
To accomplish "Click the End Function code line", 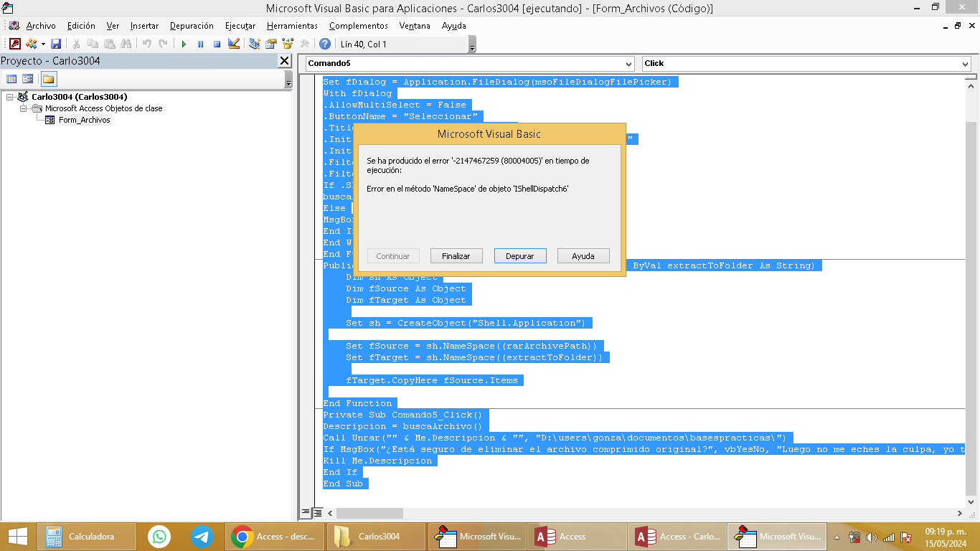I will (x=357, y=403).
